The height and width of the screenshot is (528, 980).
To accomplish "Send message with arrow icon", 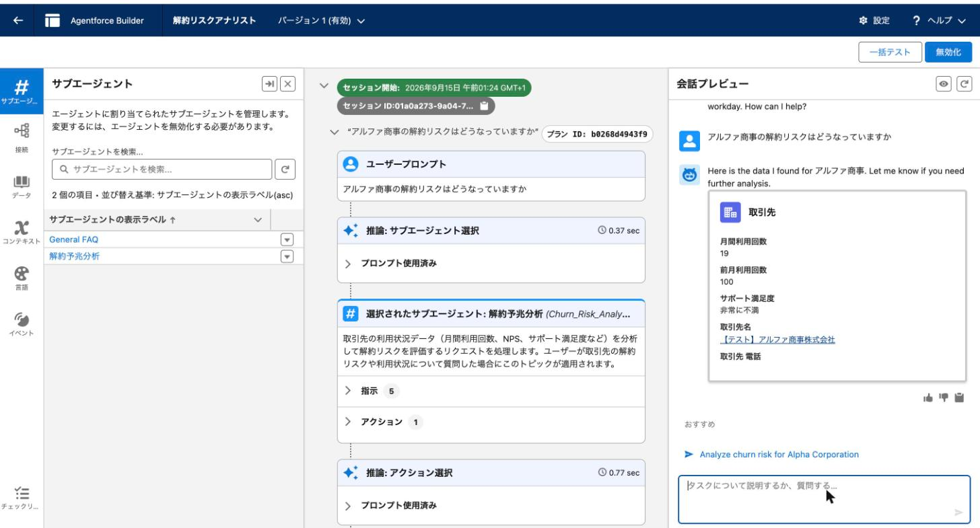I will 958,513.
